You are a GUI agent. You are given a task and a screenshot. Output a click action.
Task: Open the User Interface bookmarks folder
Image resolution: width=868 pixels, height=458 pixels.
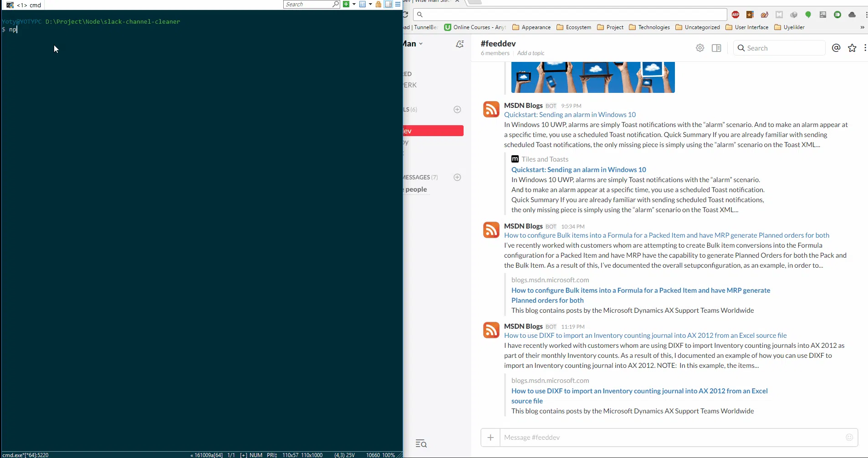[x=747, y=27]
